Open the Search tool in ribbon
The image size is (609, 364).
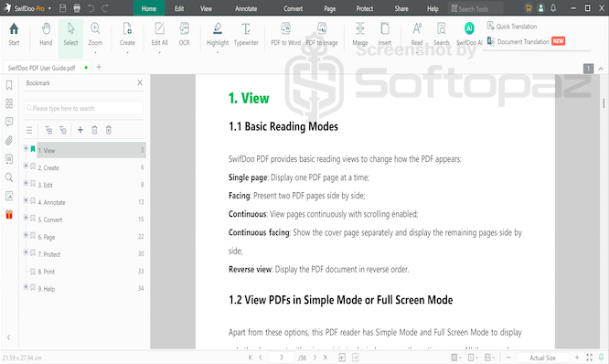pos(442,28)
